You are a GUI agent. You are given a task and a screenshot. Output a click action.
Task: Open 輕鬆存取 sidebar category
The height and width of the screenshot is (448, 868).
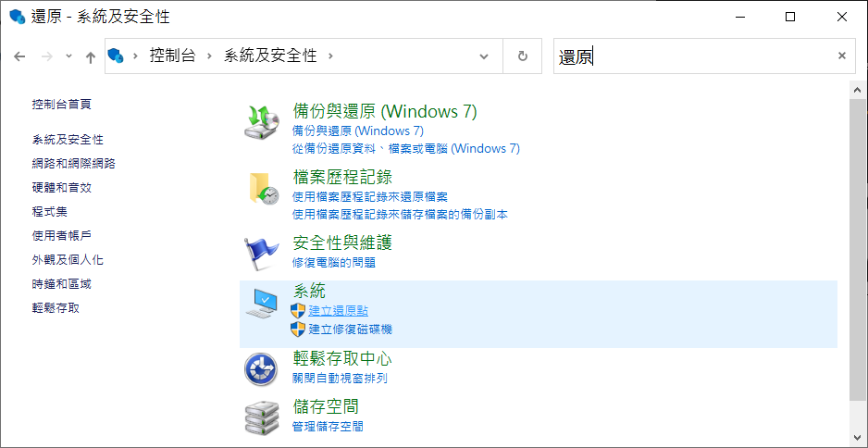click(56, 308)
